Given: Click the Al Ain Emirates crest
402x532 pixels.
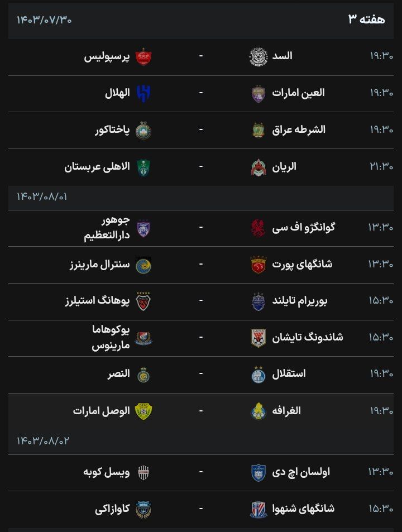Looking at the screenshot, I should [x=258, y=94].
